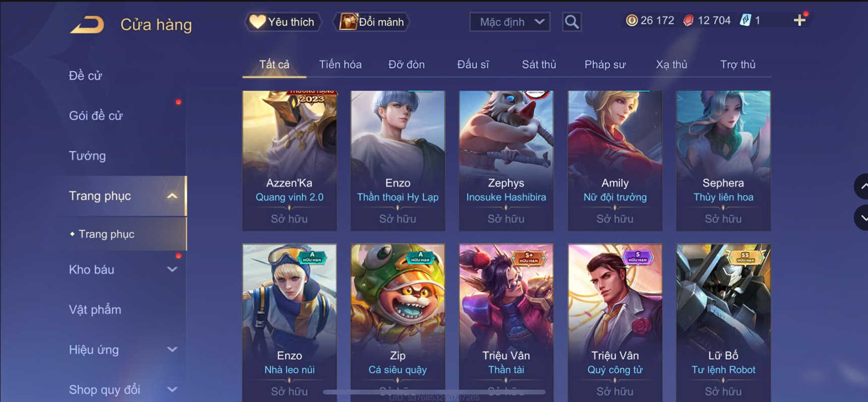Expand the Kho báu sidebar section
The height and width of the screenshot is (402, 868).
click(x=172, y=270)
